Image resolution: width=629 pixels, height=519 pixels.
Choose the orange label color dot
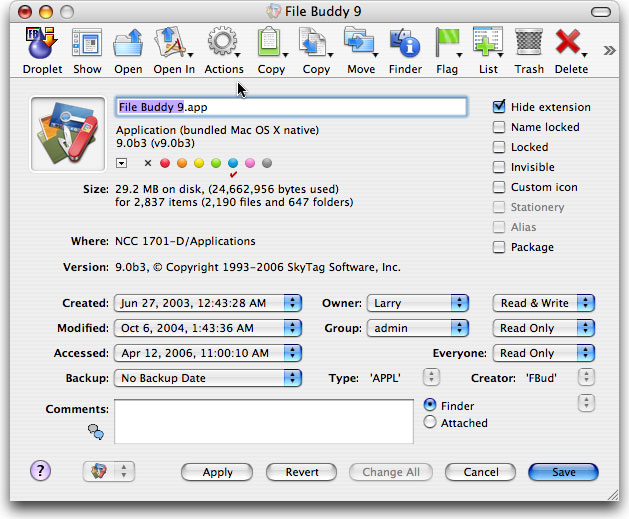tap(182, 163)
